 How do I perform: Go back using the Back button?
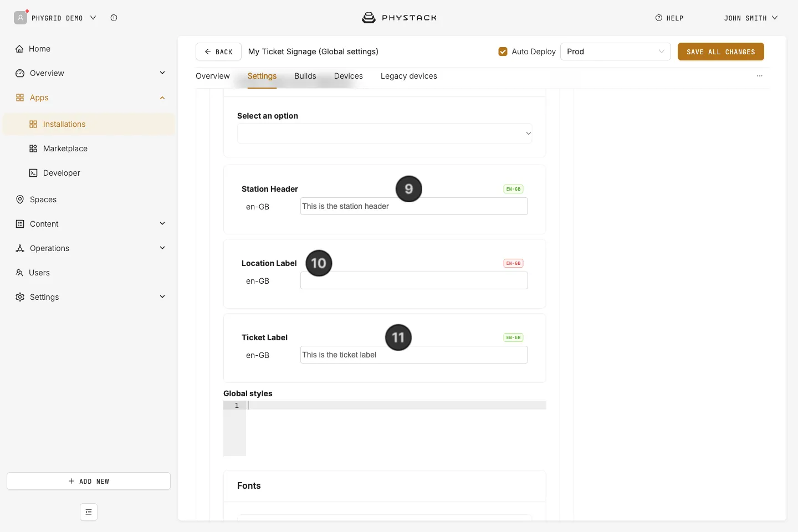click(x=218, y=52)
